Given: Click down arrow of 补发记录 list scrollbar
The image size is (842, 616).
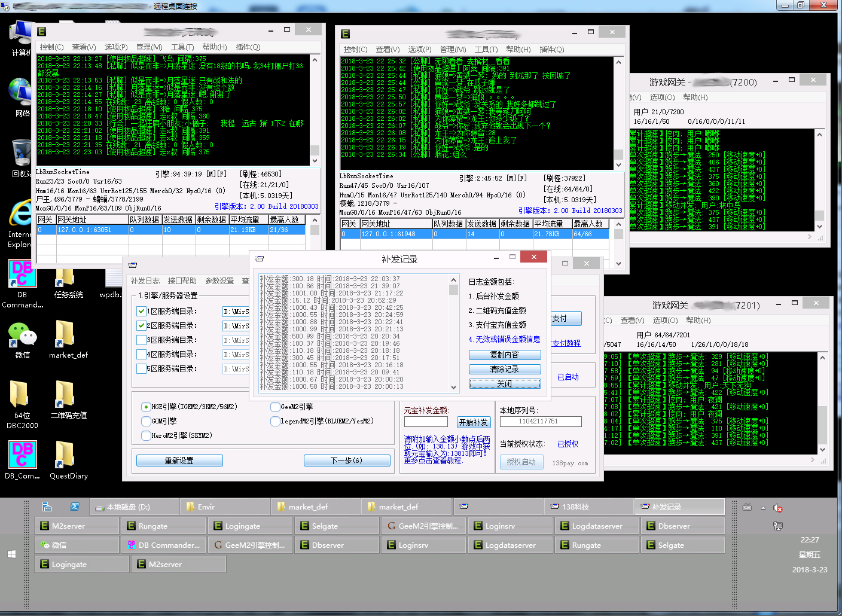Looking at the screenshot, I should 453,388.
